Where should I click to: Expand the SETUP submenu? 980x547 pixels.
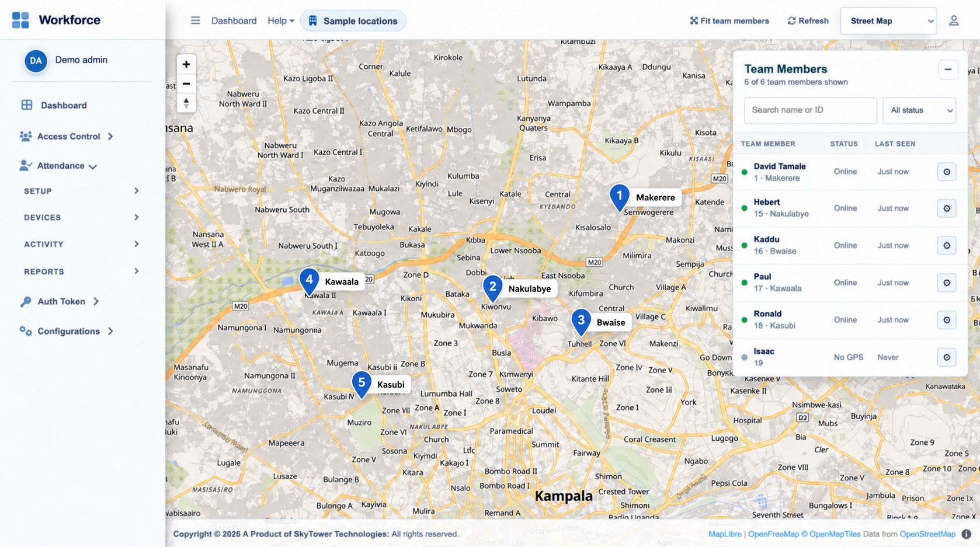[82, 191]
